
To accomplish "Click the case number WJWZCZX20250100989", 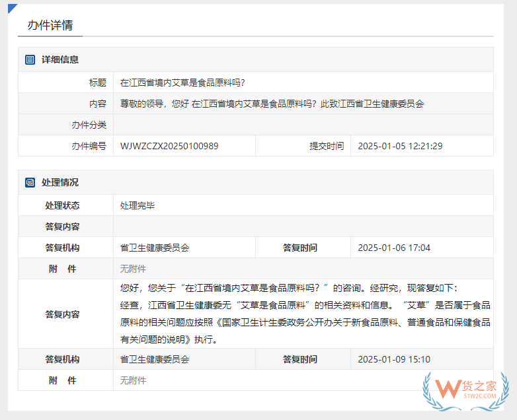I will (x=169, y=146).
